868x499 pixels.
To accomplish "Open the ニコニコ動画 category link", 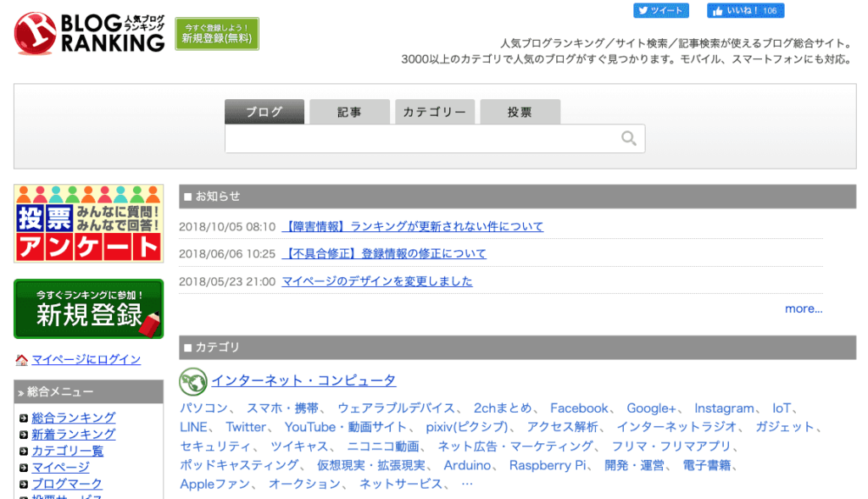I will click(x=383, y=446).
